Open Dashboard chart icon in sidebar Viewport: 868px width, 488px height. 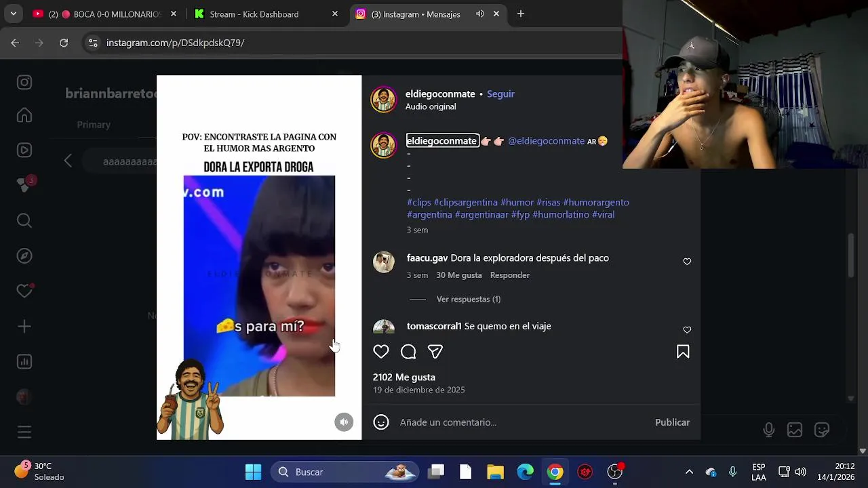pyautogui.click(x=24, y=361)
